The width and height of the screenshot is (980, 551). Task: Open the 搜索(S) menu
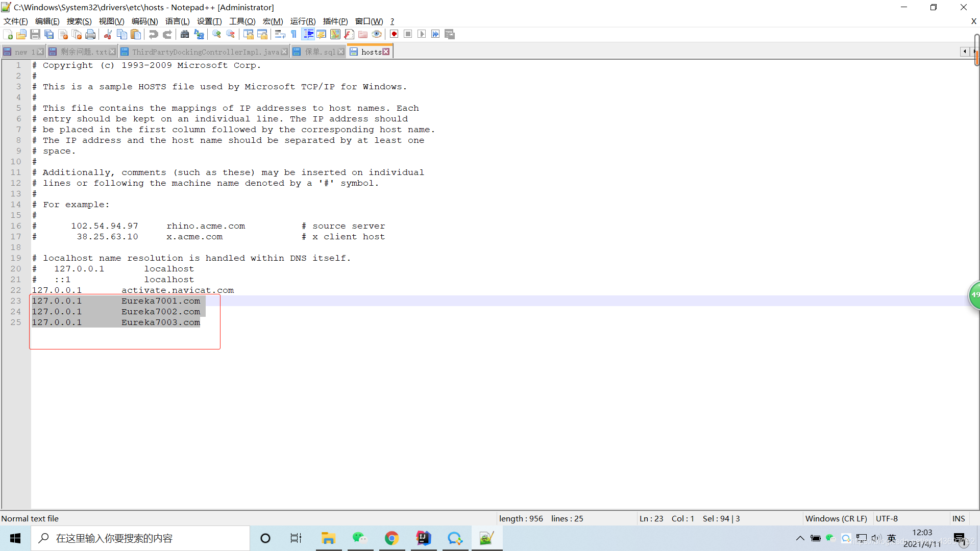[79, 21]
